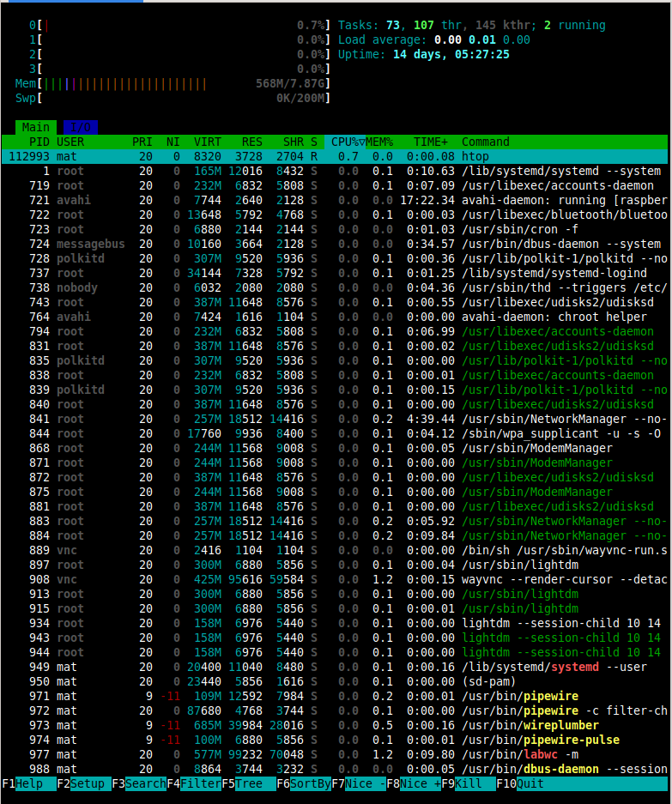Open F2 Setup

[84, 783]
